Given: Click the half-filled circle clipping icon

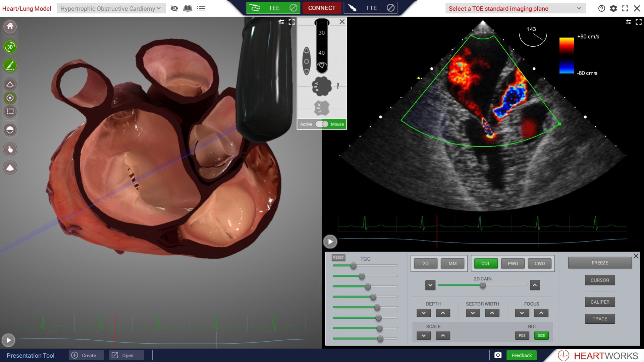Looking at the screenshot, I should click(x=10, y=130).
